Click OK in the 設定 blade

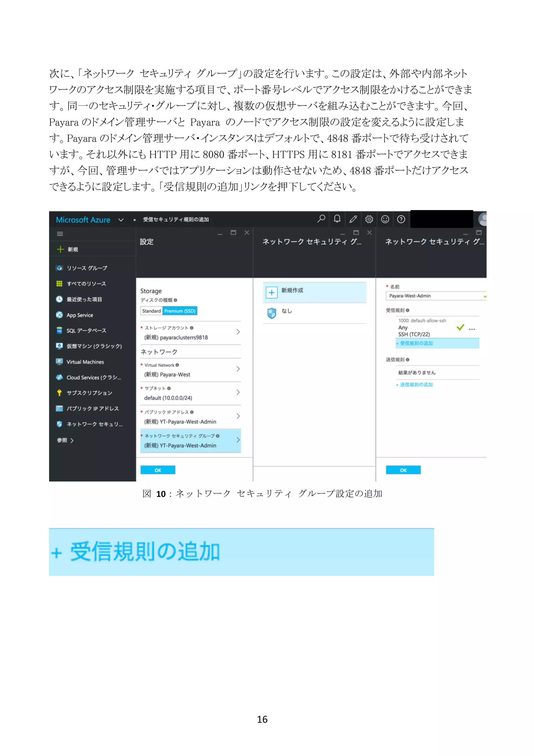[157, 470]
